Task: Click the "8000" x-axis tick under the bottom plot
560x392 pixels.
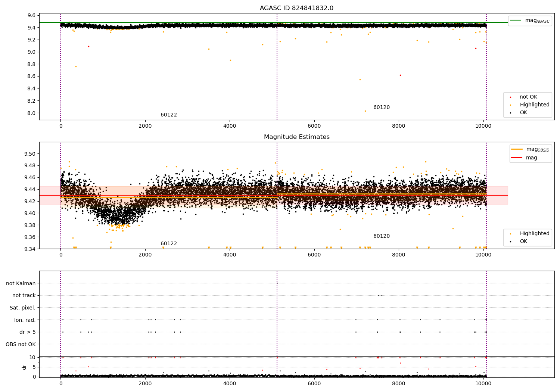Action: pyautogui.click(x=399, y=384)
